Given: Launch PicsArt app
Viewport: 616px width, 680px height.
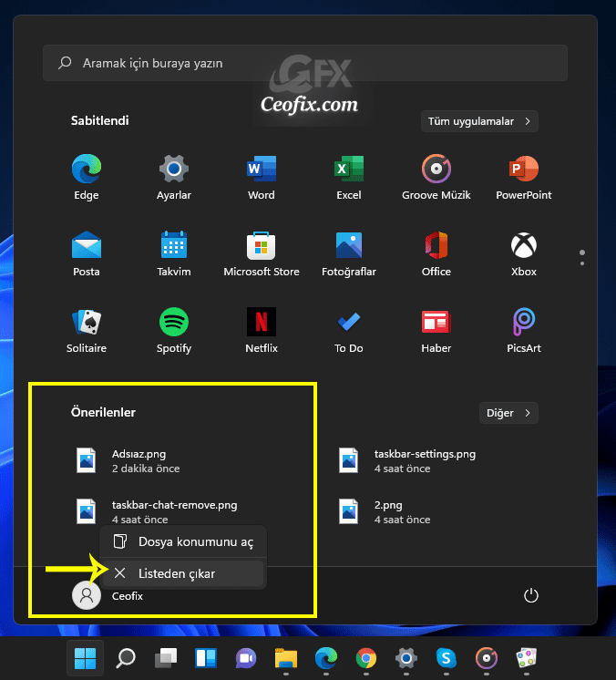Looking at the screenshot, I should (524, 330).
